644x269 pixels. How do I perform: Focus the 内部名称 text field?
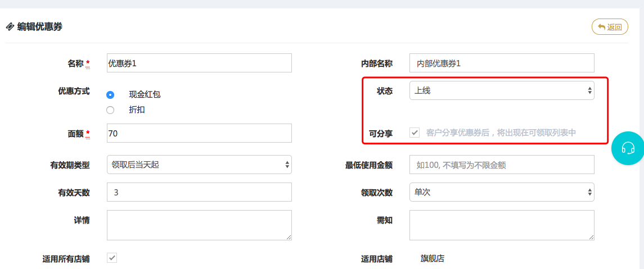pos(501,63)
